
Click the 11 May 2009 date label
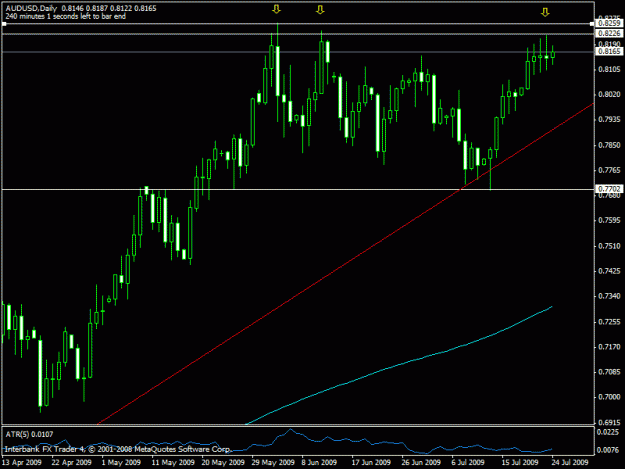click(x=173, y=462)
